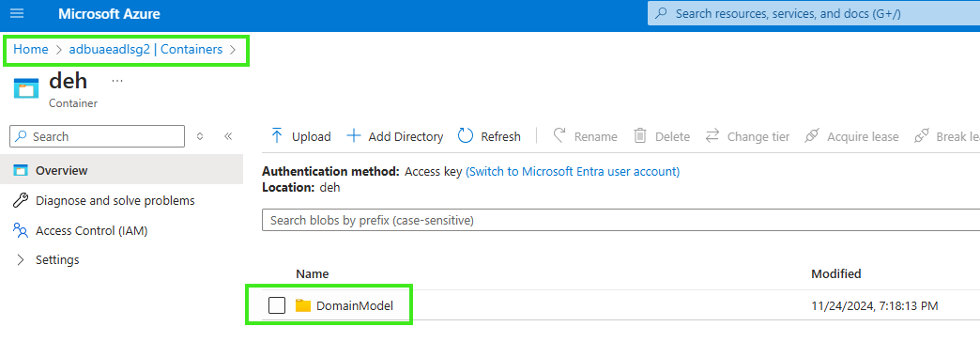Viewport: 980px width, 342px height.
Task: Open Access Control (IAM)
Action: point(91,231)
